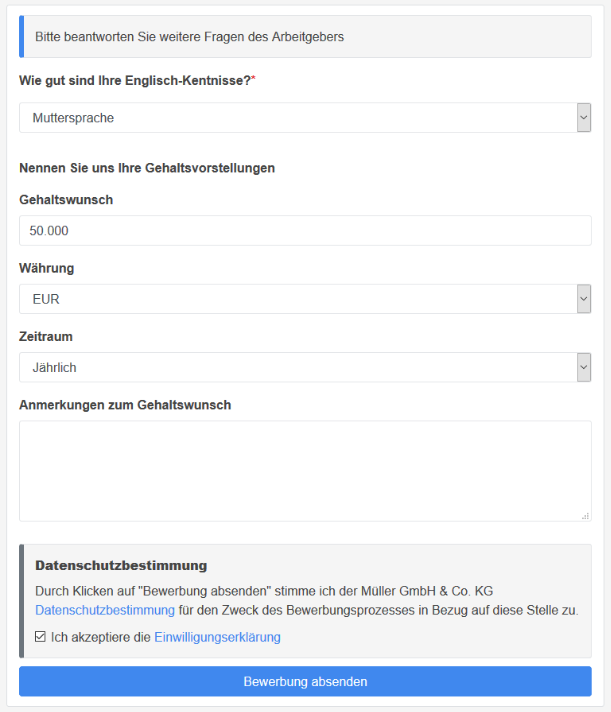Screen dimensions: 611x712
Task: Focus the Anmerkungen zum Gehaltswunsch text area
Action: [x=305, y=470]
